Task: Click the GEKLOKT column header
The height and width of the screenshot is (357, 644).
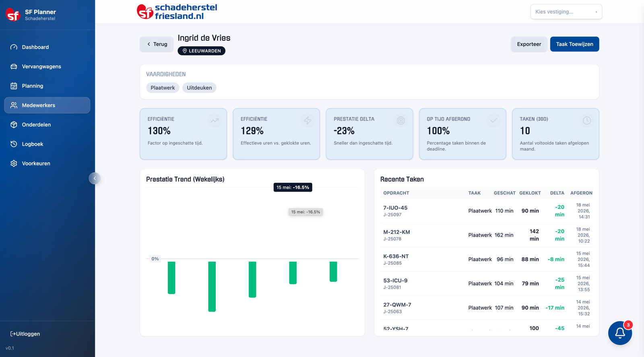Action: point(530,193)
